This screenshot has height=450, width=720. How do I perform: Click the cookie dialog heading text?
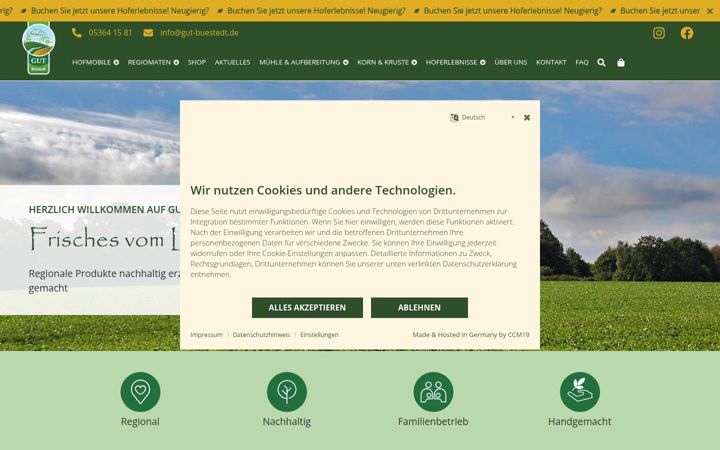click(x=323, y=190)
